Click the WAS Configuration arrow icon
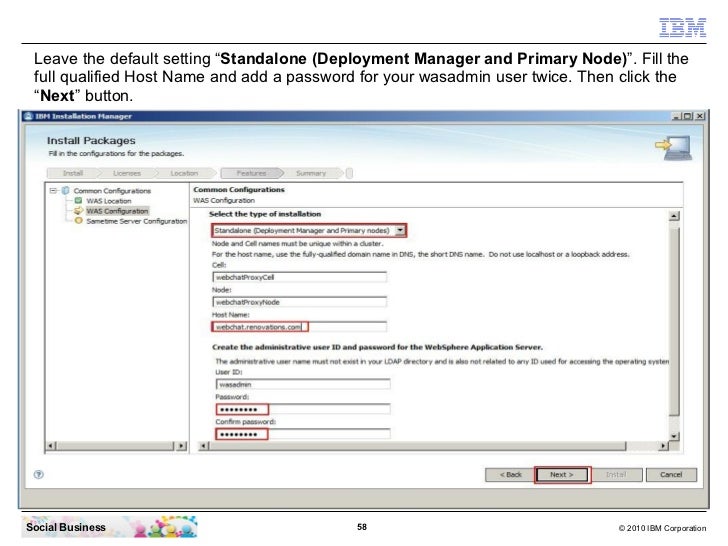 coord(78,211)
